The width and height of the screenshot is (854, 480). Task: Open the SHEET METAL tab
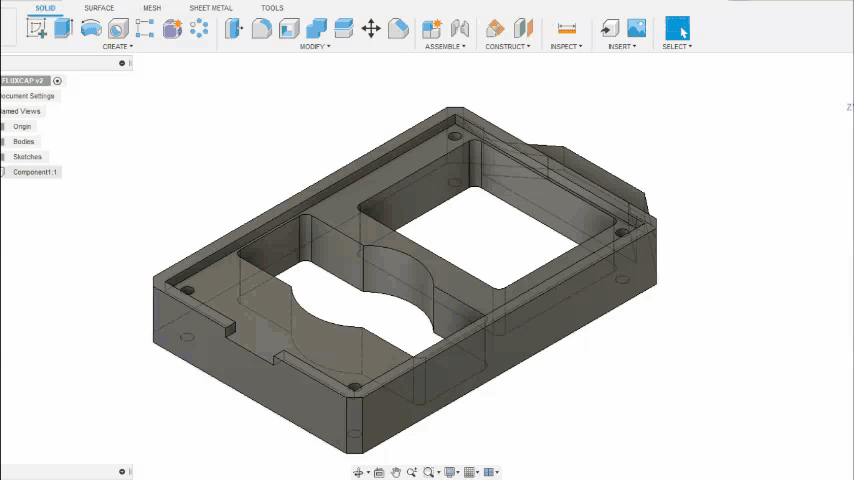tap(211, 8)
